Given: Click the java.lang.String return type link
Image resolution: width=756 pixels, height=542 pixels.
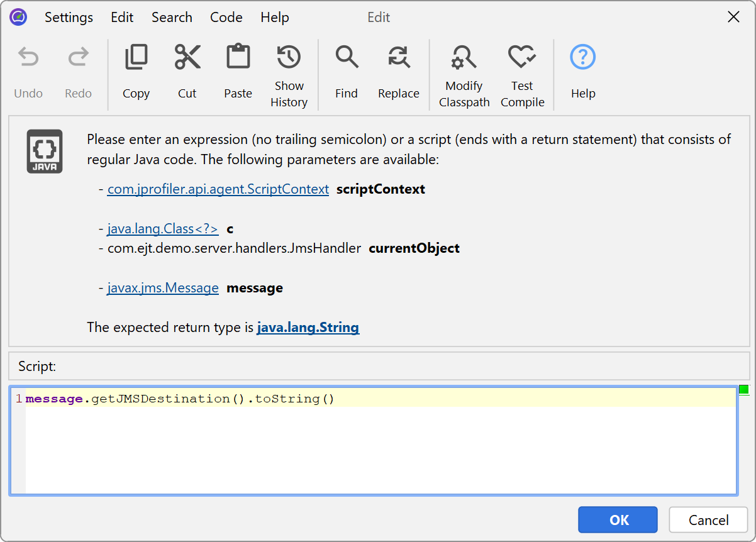Looking at the screenshot, I should click(308, 328).
